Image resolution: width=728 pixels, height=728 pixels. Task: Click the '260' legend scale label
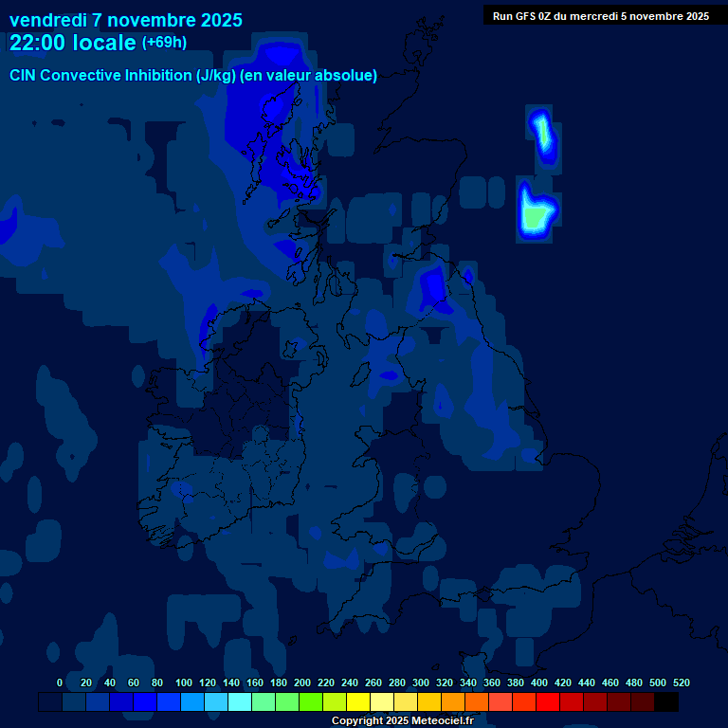click(x=373, y=683)
